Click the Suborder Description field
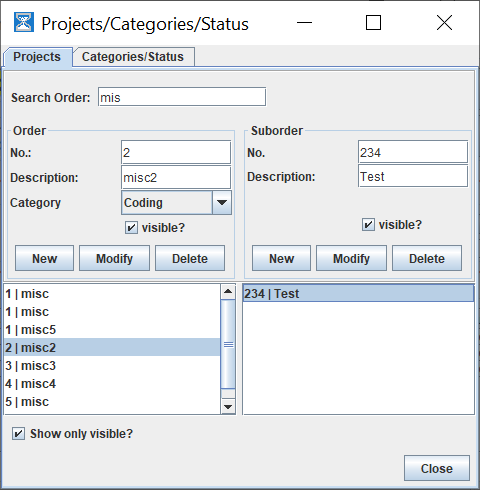This screenshot has width=480, height=490. (413, 176)
